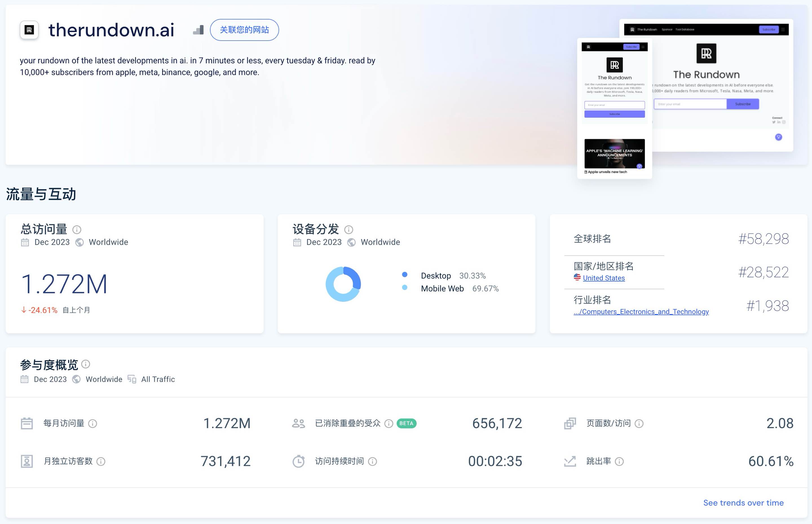
Task: Click the 跳出率 bounce arrow icon
Action: pyautogui.click(x=570, y=461)
